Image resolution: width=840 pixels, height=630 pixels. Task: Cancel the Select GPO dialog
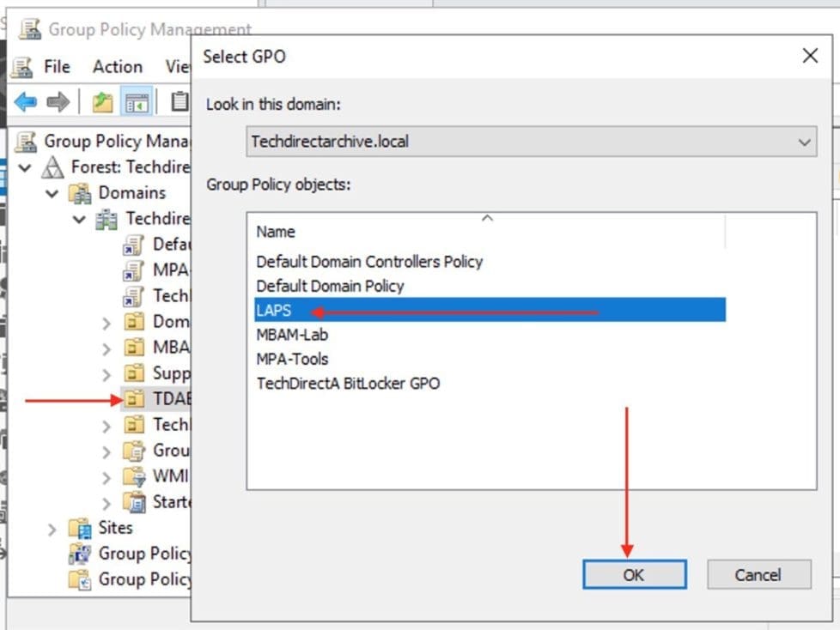click(758, 575)
